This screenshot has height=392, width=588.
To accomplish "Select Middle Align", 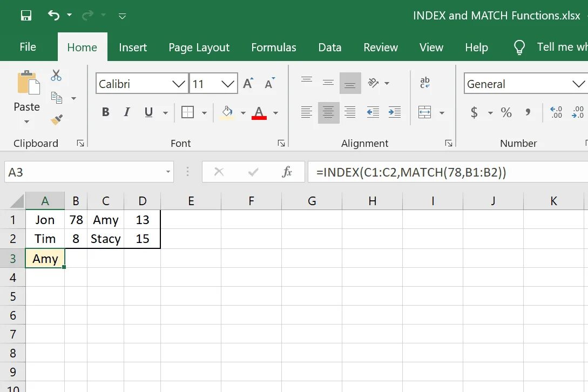I will click(328, 83).
